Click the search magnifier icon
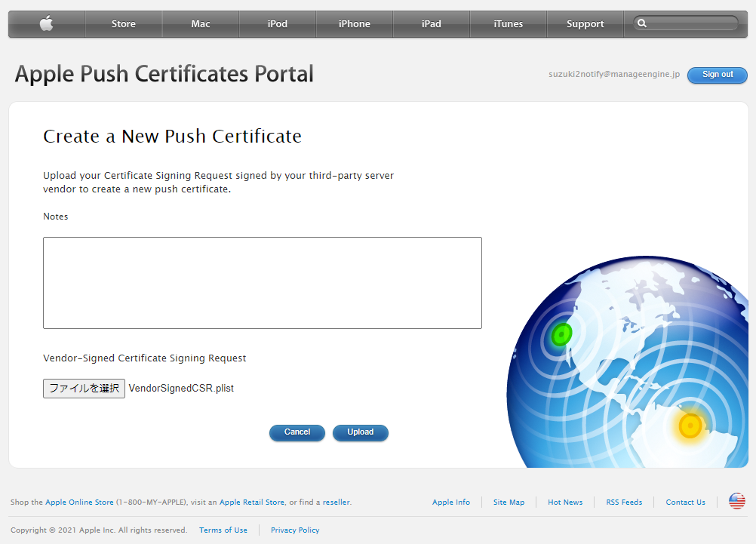Viewport: 756px width, 544px height. click(x=642, y=23)
